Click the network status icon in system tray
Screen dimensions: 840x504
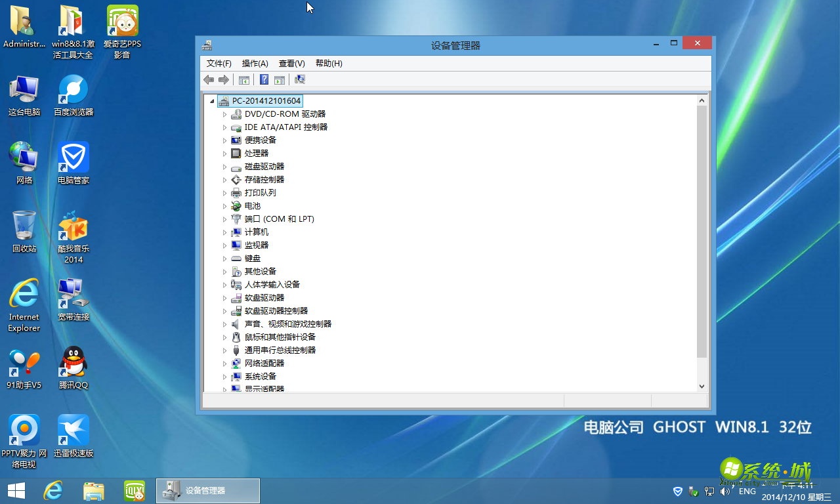[709, 491]
